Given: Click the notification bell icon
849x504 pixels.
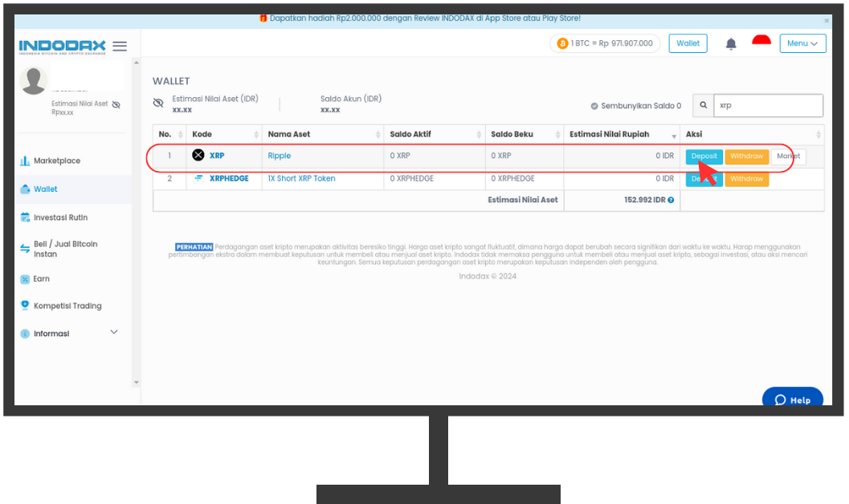Looking at the screenshot, I should pos(731,44).
